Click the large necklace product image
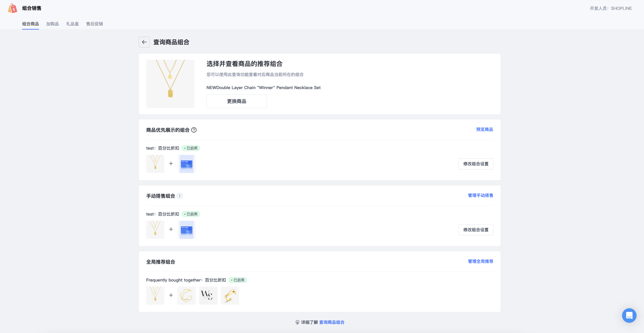Screen dimensions: 644x333 [170, 84]
